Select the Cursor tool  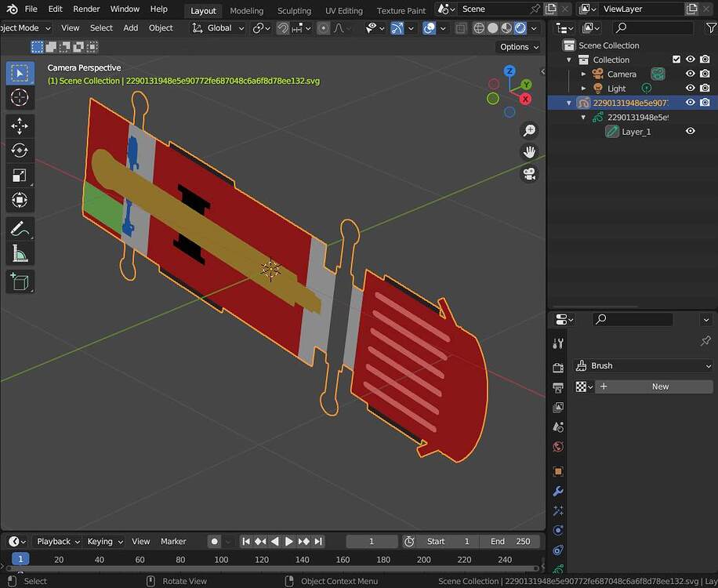point(20,97)
